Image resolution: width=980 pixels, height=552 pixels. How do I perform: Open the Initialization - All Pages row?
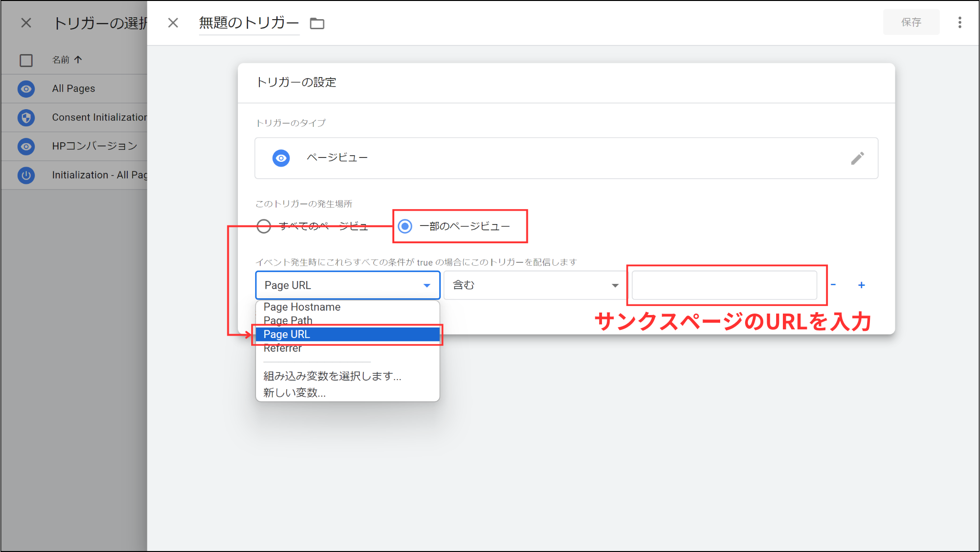74,175
